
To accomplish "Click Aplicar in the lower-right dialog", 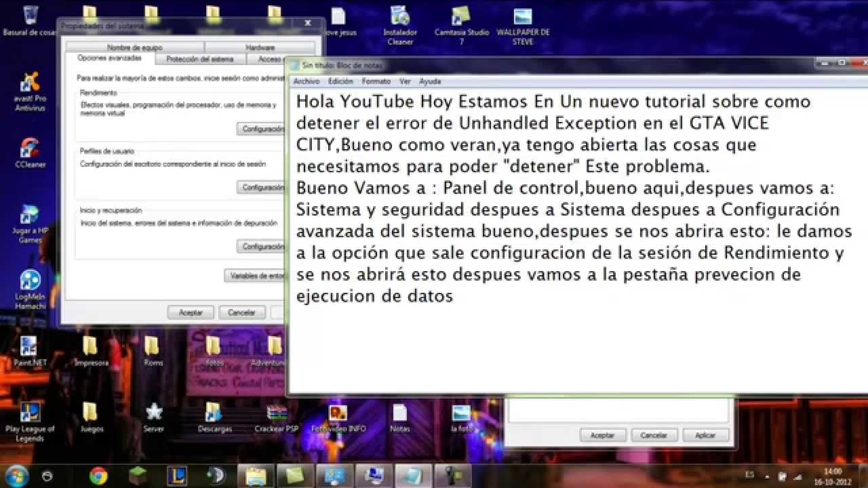I will (706, 435).
